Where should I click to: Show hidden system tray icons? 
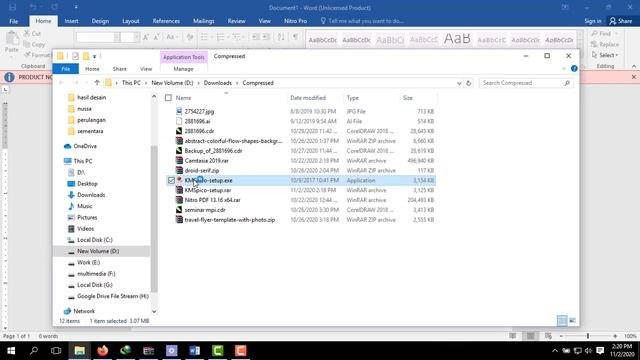pos(554,351)
